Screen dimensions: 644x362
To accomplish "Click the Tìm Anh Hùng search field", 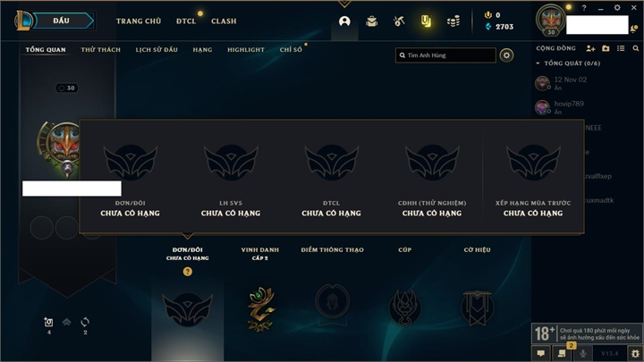I will [445, 55].
